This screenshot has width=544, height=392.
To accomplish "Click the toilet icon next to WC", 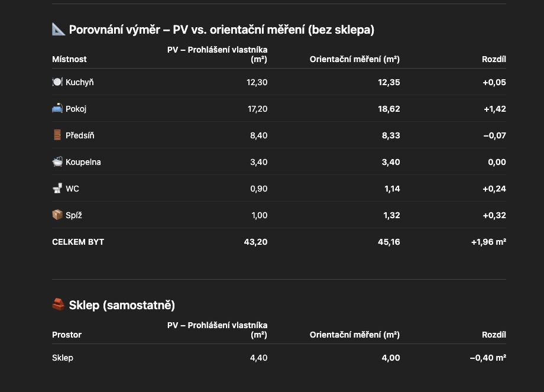I will click(57, 188).
